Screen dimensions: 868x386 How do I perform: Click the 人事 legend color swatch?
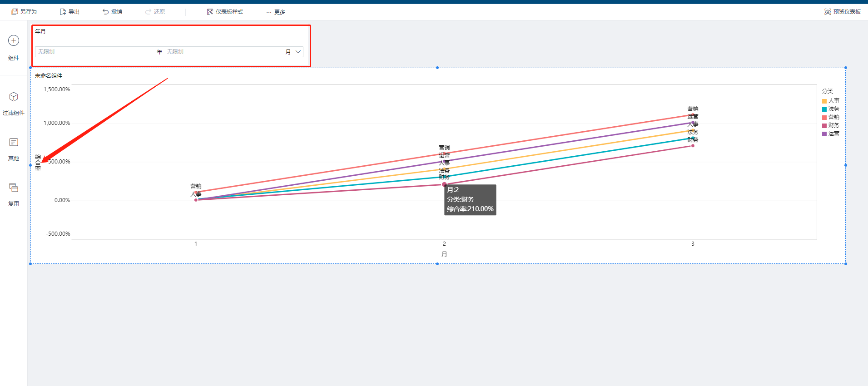[824, 101]
